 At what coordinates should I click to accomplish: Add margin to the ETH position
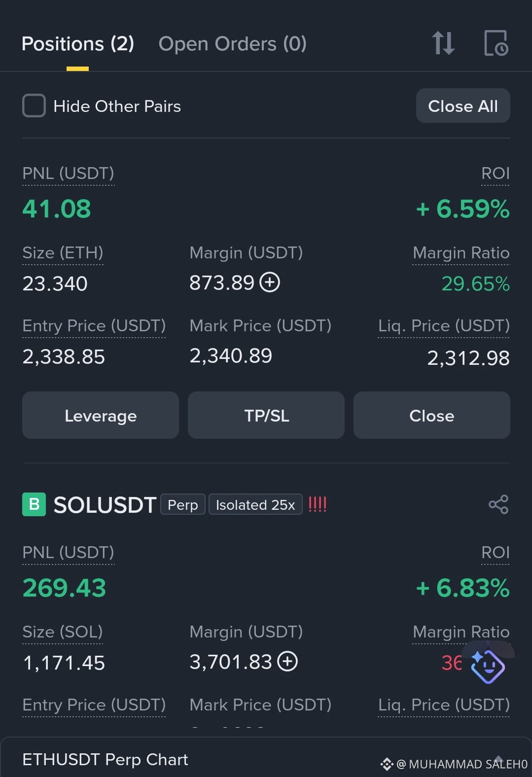[270, 283]
